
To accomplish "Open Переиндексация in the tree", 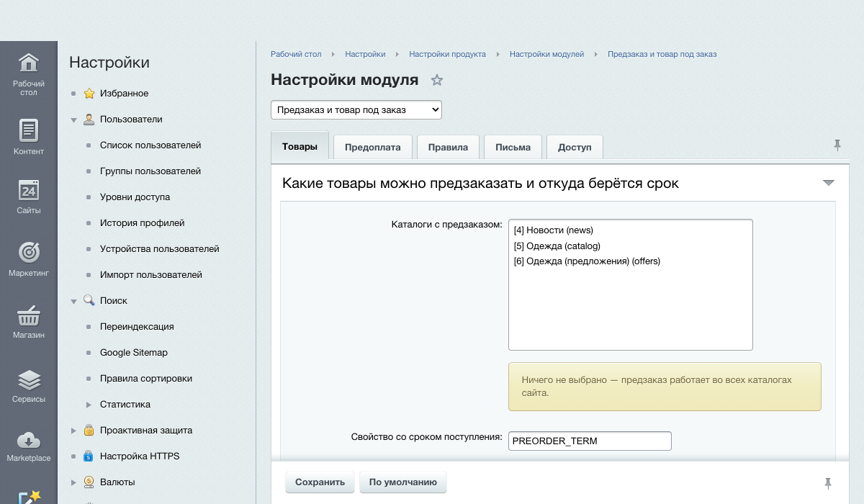I will tap(137, 327).
